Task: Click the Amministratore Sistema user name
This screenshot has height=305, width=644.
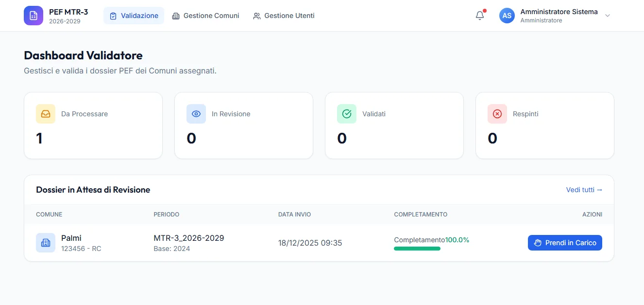Action: pyautogui.click(x=559, y=12)
